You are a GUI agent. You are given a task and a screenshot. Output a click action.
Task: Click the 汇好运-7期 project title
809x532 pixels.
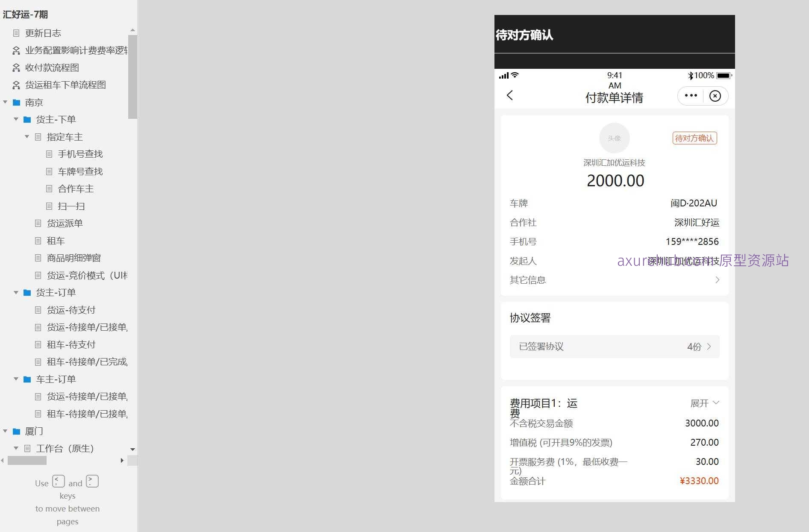click(25, 14)
